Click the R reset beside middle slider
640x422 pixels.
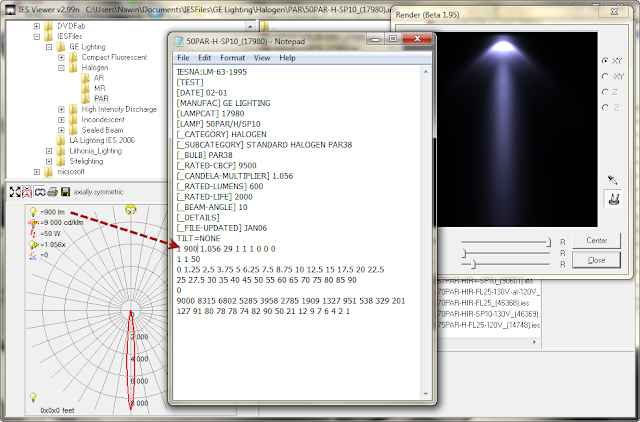point(562,253)
